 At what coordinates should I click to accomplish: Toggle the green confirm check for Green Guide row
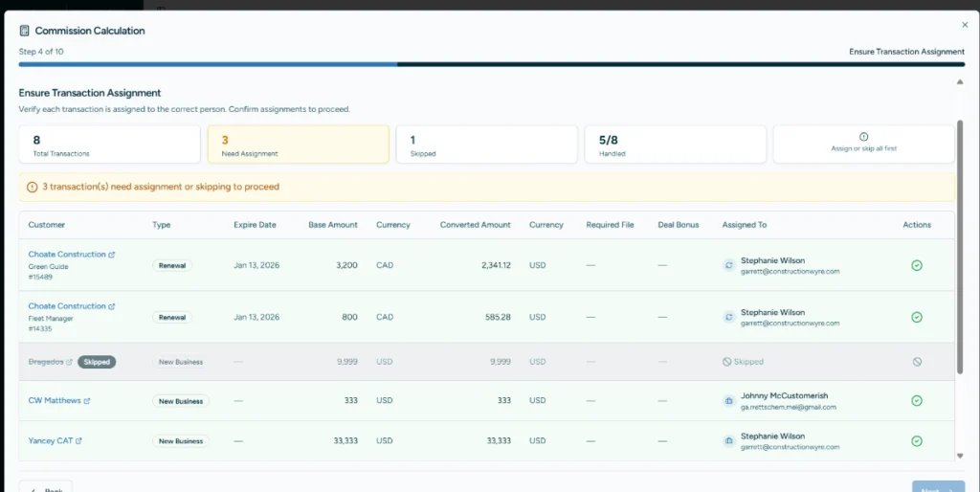click(x=916, y=265)
